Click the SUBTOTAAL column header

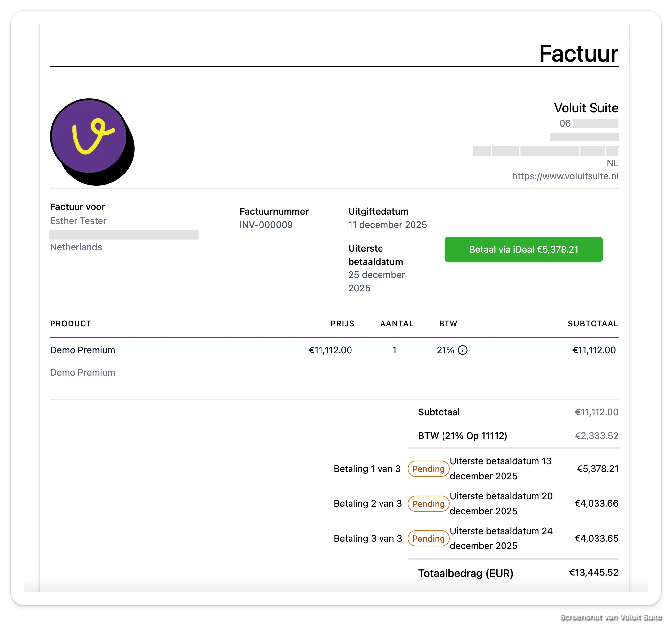click(593, 324)
